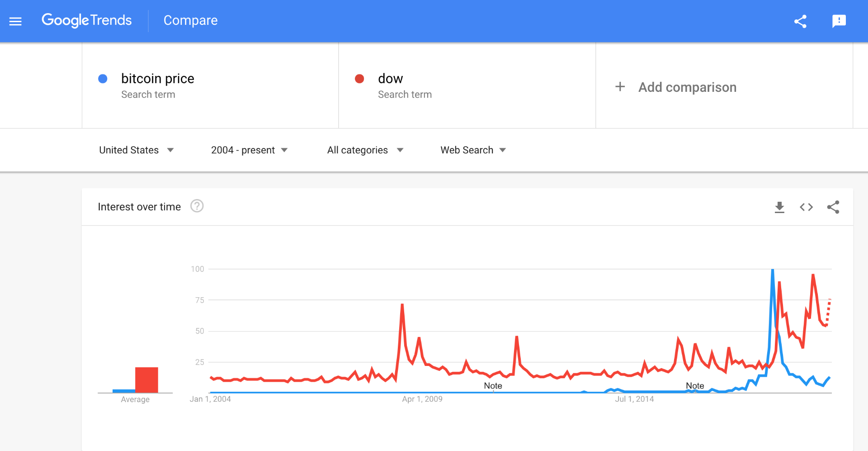Open the hamburger main menu
Image resolution: width=868 pixels, height=451 pixels.
point(15,21)
